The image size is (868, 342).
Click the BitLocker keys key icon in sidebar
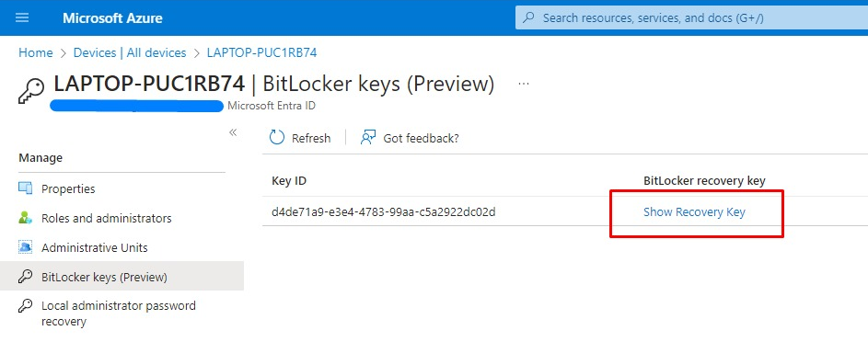(26, 276)
